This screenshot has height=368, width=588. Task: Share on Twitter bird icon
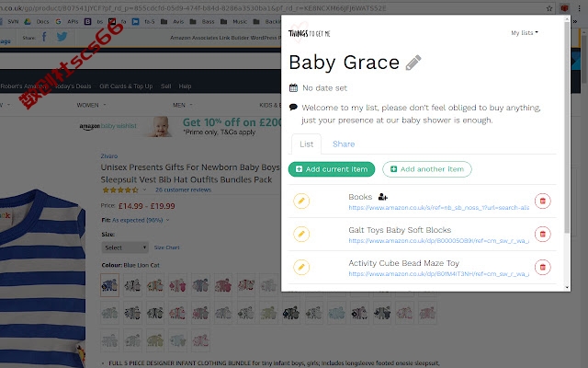pos(62,37)
